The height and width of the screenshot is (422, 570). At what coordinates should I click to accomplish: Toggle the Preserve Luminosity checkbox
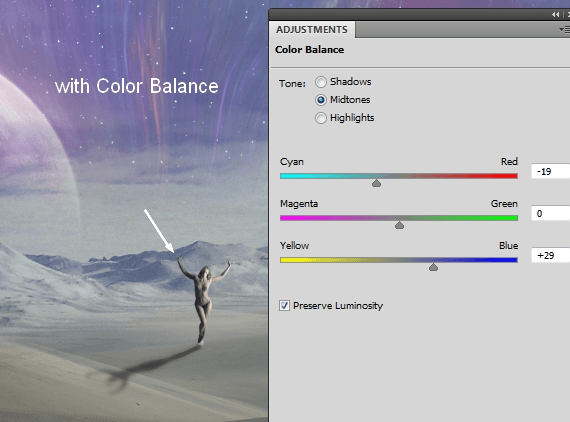(x=285, y=305)
